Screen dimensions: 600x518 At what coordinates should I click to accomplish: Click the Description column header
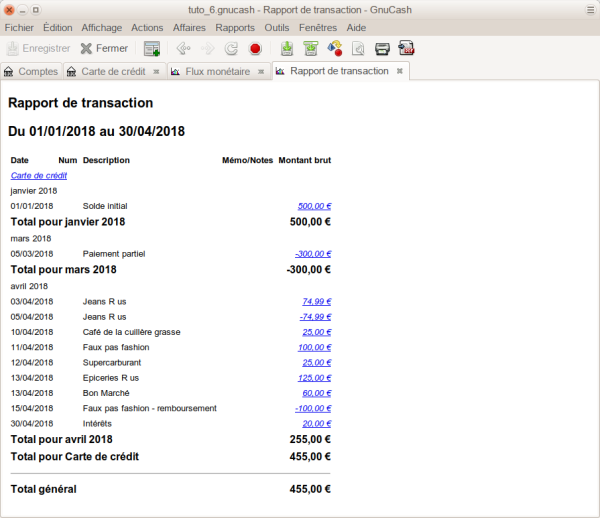coord(106,160)
